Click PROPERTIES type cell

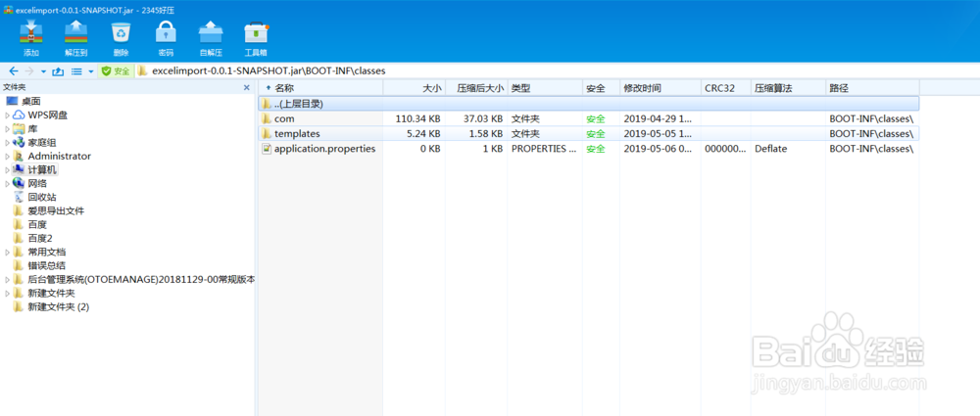click(544, 149)
